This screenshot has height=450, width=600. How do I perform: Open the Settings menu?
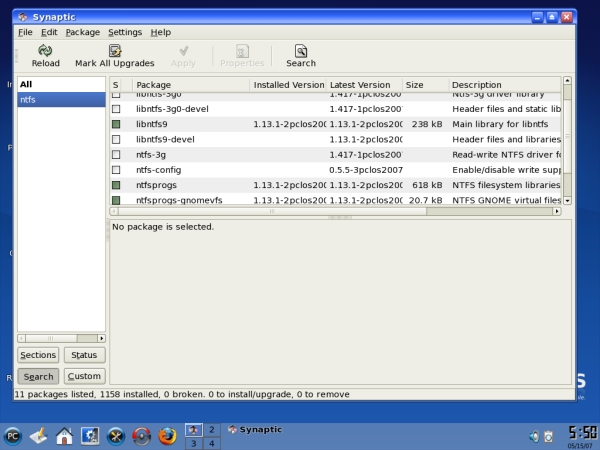125,32
